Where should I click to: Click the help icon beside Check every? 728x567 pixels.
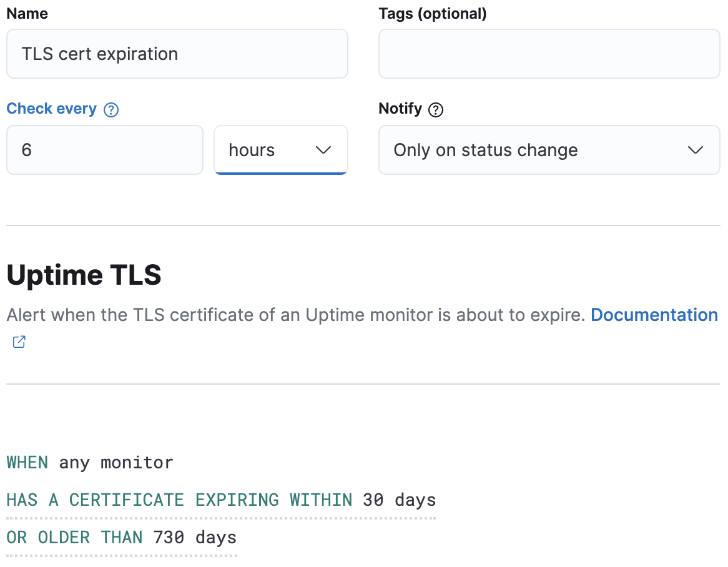111,110
